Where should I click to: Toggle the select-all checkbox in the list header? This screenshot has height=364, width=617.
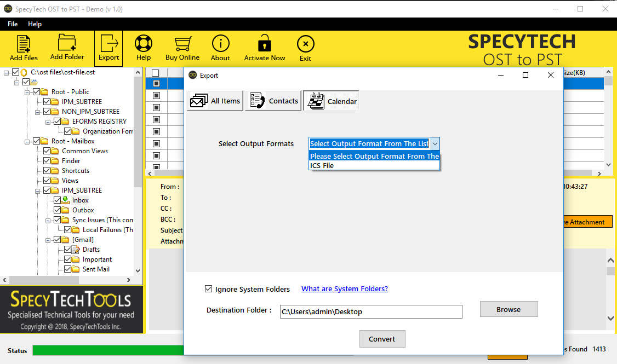(156, 73)
